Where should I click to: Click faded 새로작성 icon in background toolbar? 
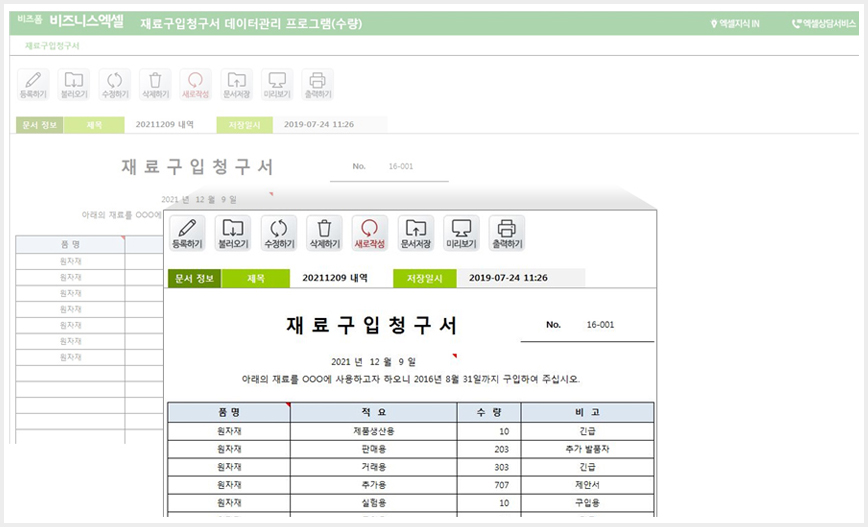pos(195,84)
